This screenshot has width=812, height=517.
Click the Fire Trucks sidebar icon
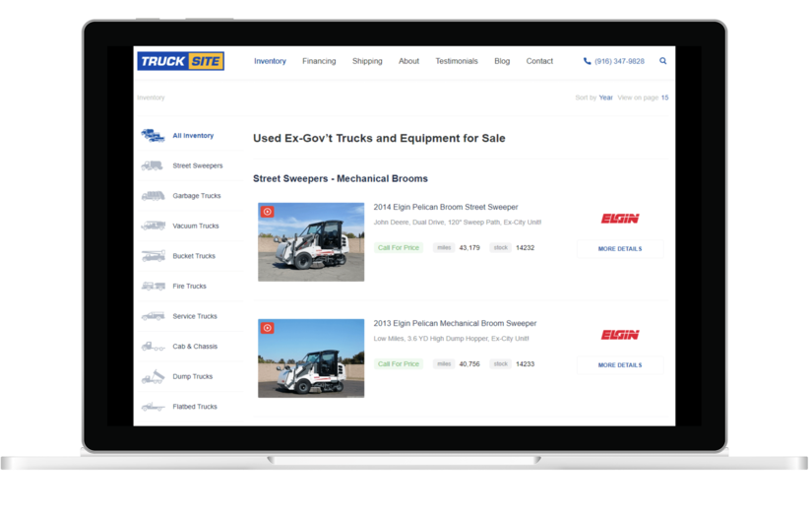pos(153,286)
